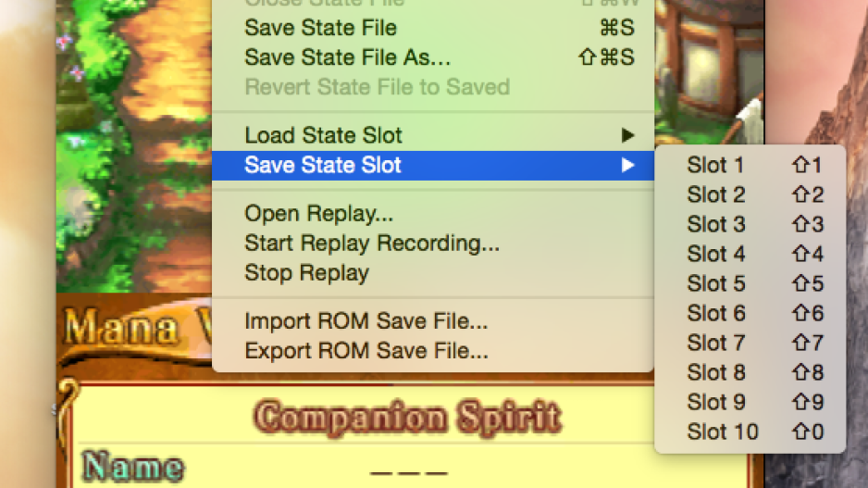Choose Slot 5 from the submenu
Viewport: 868px width, 488px height.
click(x=715, y=284)
